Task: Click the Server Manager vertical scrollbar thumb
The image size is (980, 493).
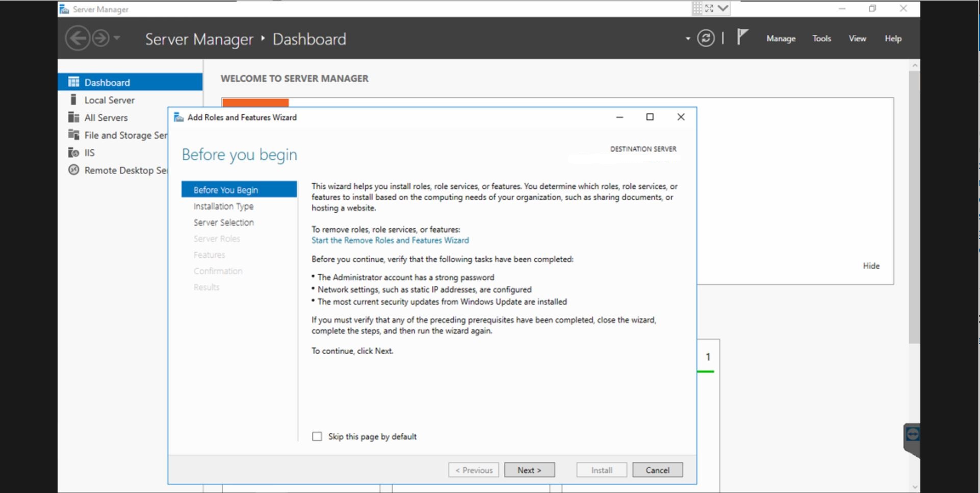Action: [x=914, y=207]
